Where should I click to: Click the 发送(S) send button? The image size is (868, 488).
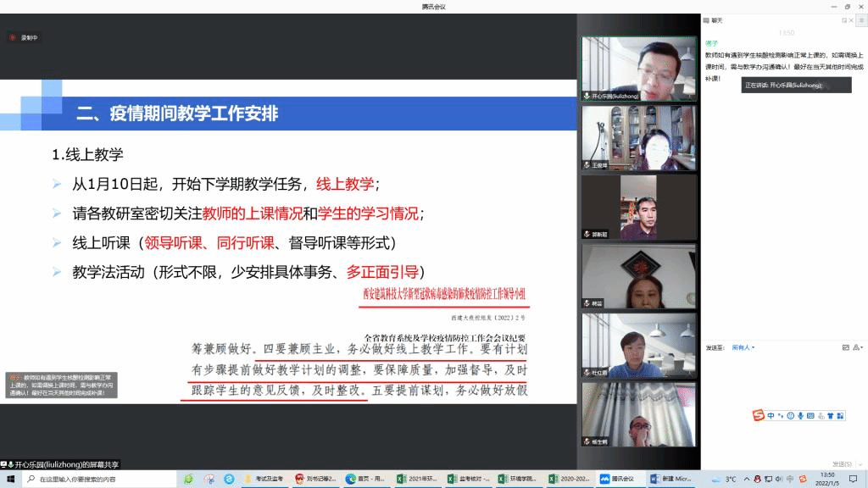[842, 463]
